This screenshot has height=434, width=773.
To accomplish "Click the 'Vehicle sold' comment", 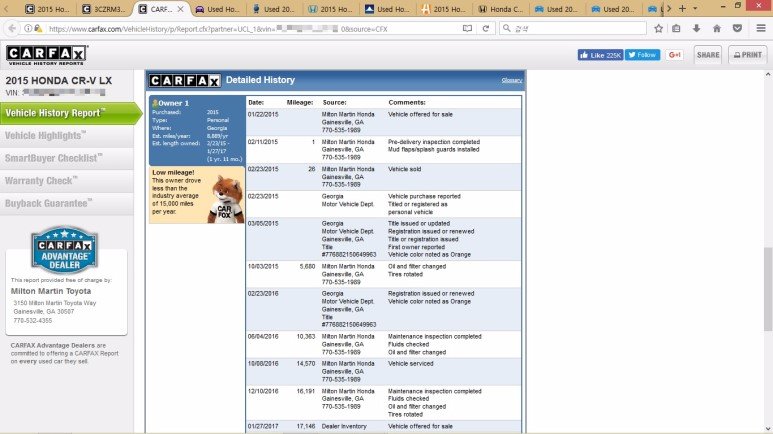I will [x=404, y=169].
